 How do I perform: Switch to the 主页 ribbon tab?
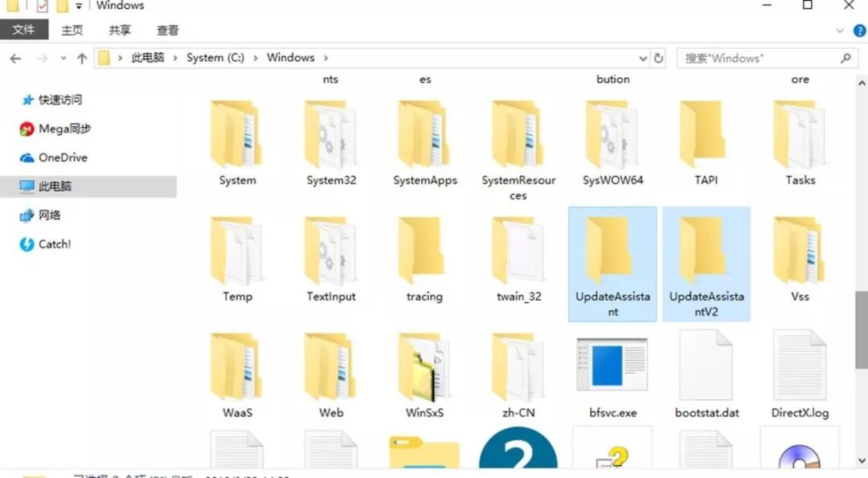click(x=72, y=30)
